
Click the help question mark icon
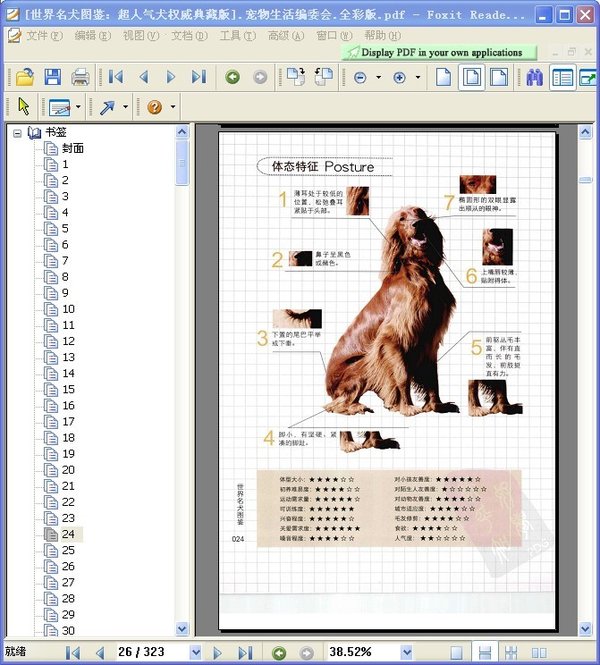[154, 107]
